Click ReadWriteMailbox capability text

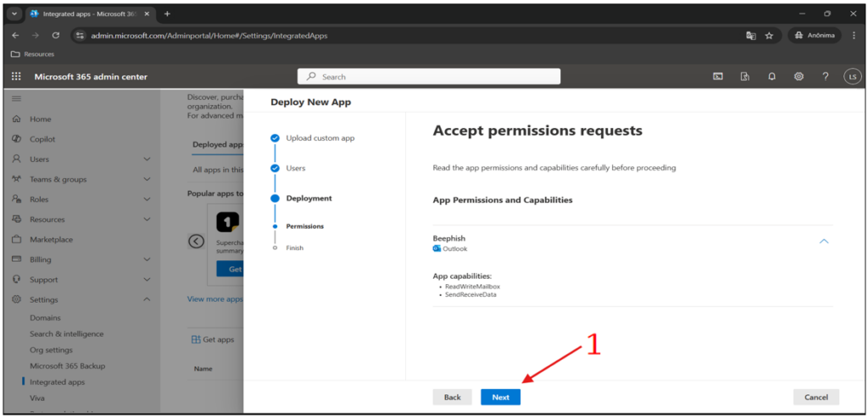[x=473, y=287]
